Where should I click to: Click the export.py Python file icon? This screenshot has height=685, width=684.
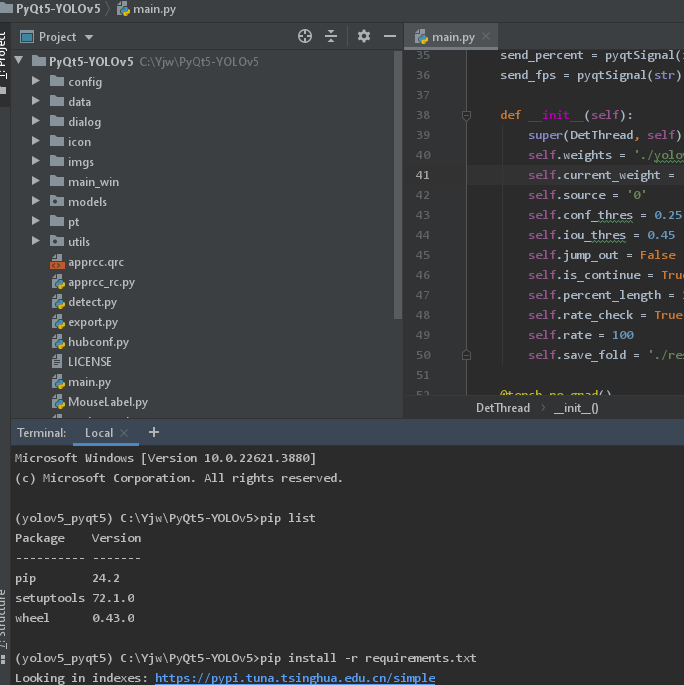(58, 322)
